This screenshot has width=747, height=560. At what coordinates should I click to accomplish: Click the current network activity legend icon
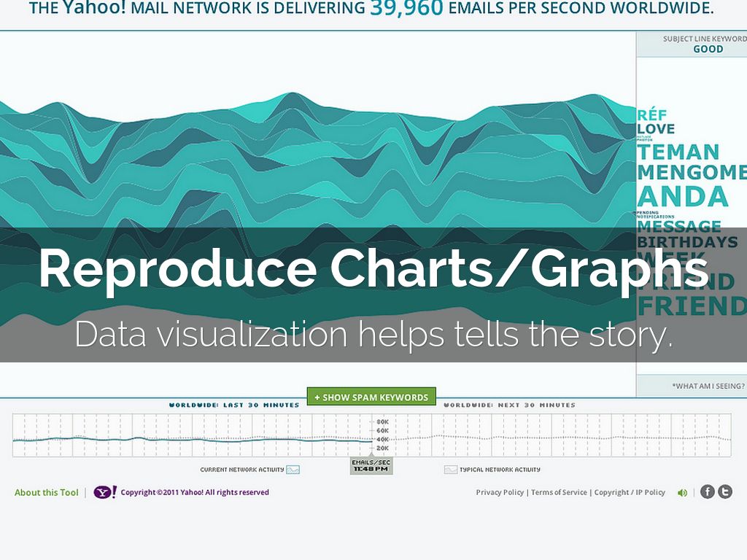pos(293,470)
